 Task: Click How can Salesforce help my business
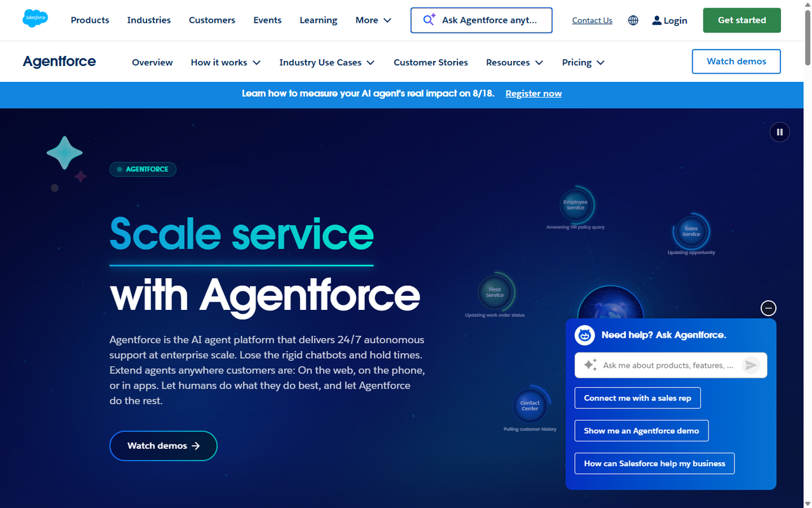point(655,464)
